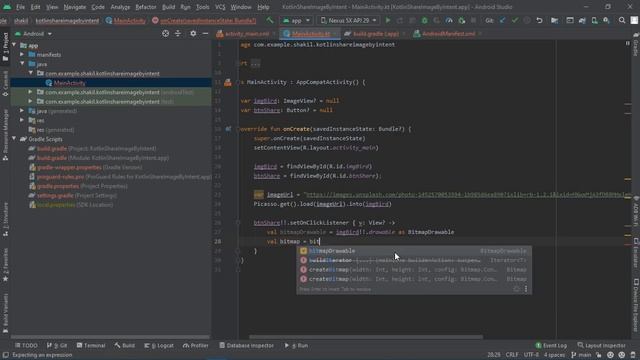Screen dimensions: 640x360
Task: Click the Git commit checkmark icon
Action: [515, 20]
